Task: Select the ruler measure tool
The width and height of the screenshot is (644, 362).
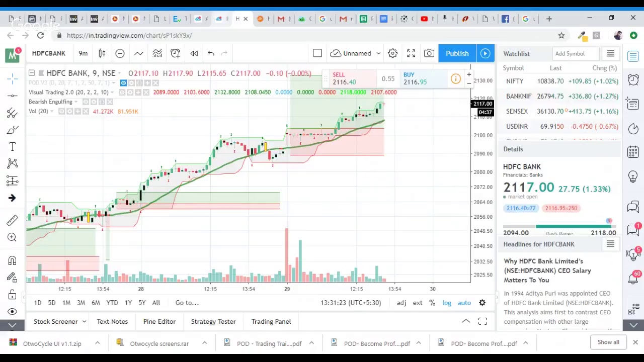Action: (x=13, y=220)
